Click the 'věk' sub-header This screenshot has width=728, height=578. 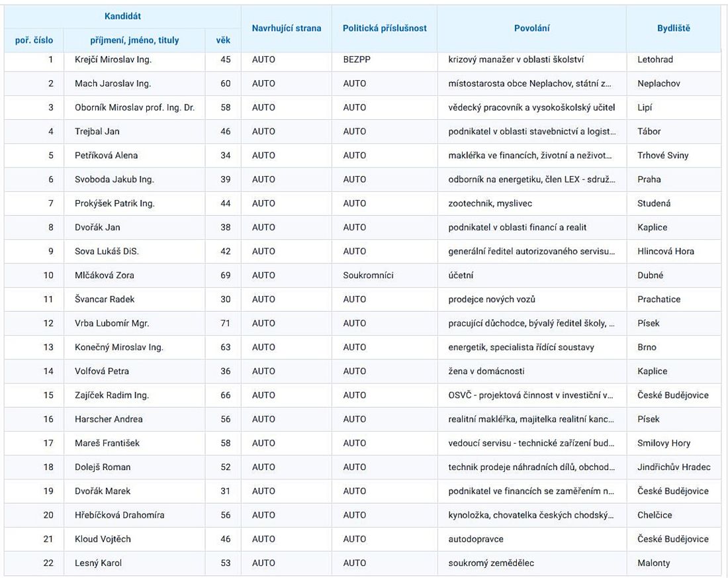(223, 40)
